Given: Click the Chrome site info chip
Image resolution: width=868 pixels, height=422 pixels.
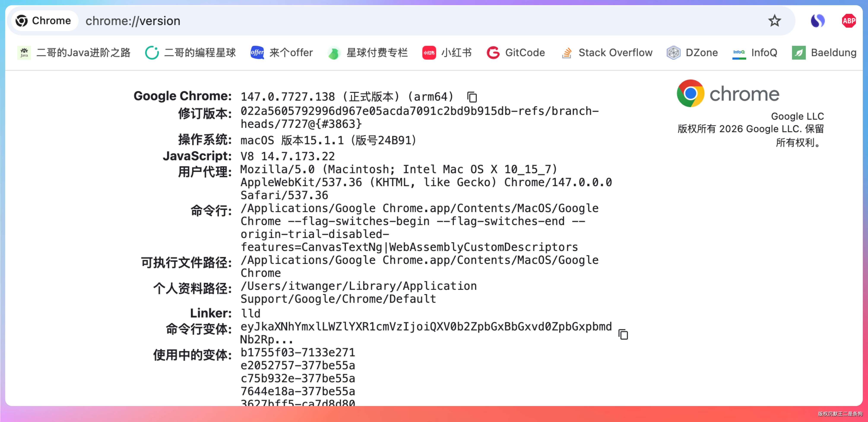Looking at the screenshot, I should 44,21.
